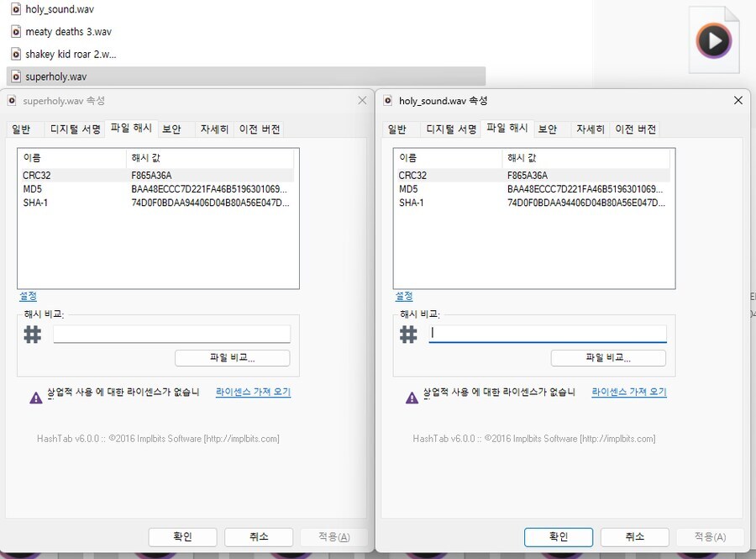Click 취소 button in holy_sound.wav properties

click(635, 537)
